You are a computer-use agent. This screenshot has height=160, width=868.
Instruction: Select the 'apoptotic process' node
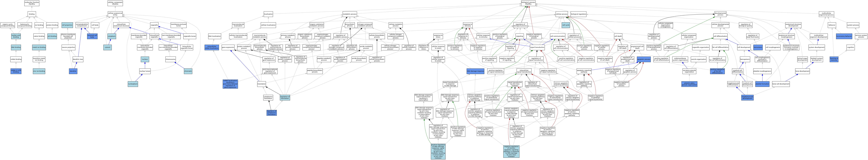644,59
